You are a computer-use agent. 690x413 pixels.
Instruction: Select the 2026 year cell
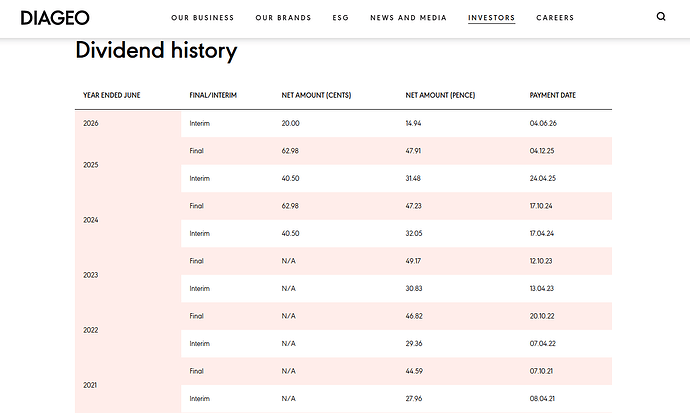tap(91, 123)
